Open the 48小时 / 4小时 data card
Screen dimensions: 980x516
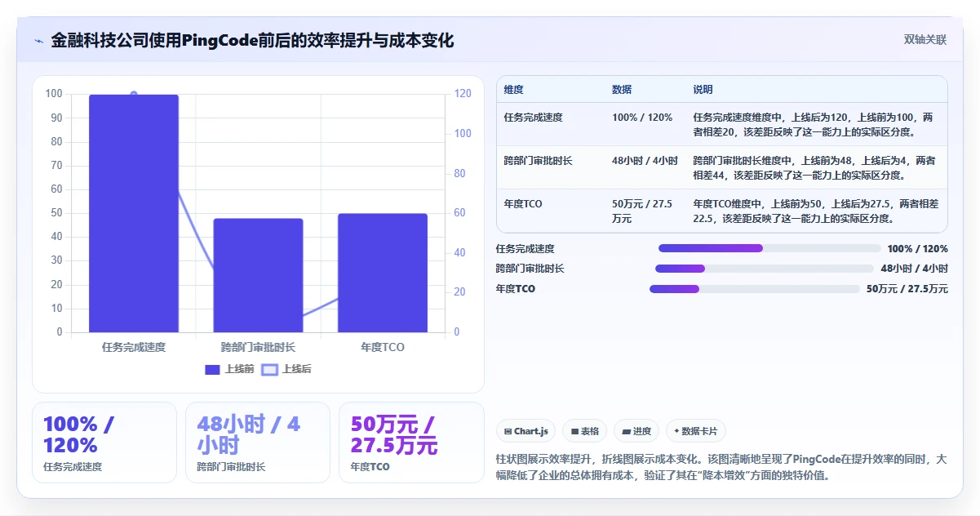tap(258, 443)
